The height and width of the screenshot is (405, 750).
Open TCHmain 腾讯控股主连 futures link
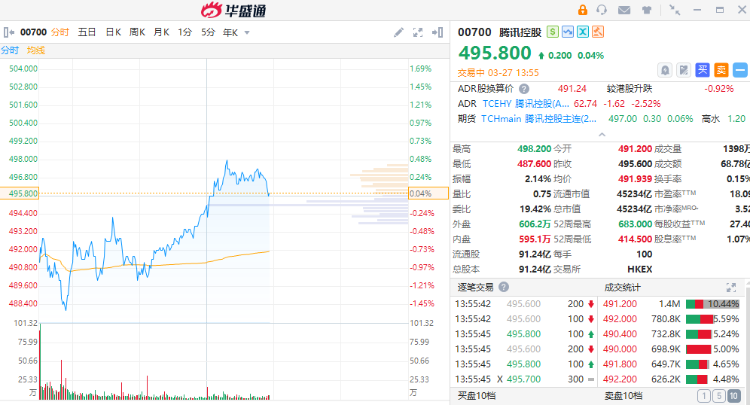click(x=539, y=119)
